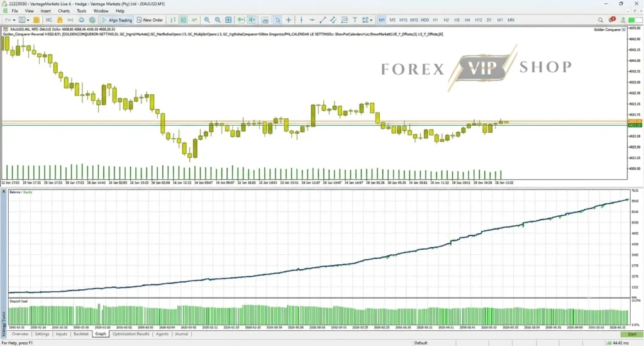Click the cloud VPS icon in the toolbar
Viewport: 644px width, 346px height.
pyautogui.click(x=81, y=20)
